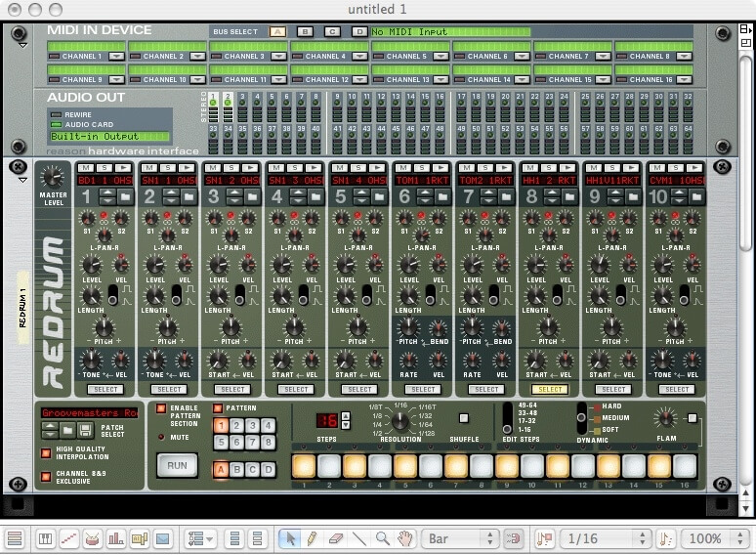756x555 pixels.
Task: Open the 1/16 quantize value dropdown
Action: (605, 538)
